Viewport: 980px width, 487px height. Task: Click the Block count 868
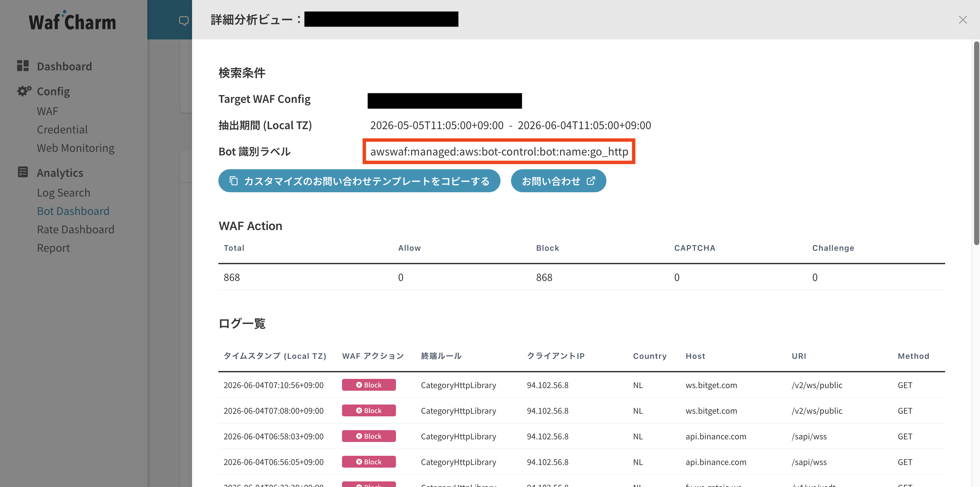pyautogui.click(x=544, y=278)
